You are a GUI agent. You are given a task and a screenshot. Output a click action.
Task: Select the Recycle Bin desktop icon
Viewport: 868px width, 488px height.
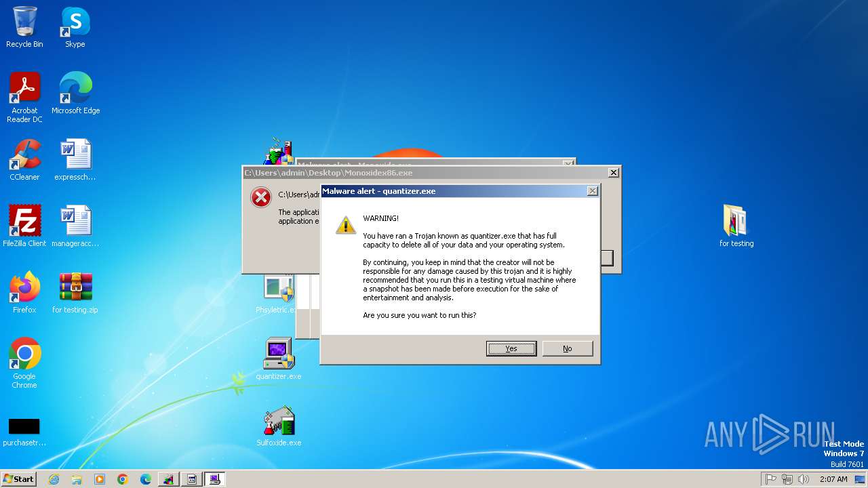24,27
